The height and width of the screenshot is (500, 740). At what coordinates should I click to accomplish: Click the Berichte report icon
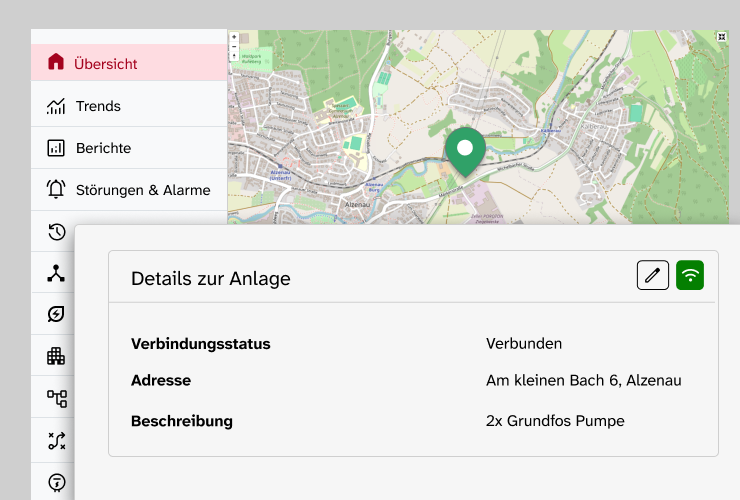point(56,148)
